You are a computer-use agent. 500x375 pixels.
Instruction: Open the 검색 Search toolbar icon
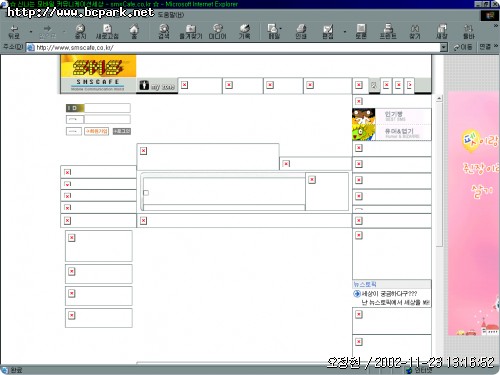[x=164, y=32]
